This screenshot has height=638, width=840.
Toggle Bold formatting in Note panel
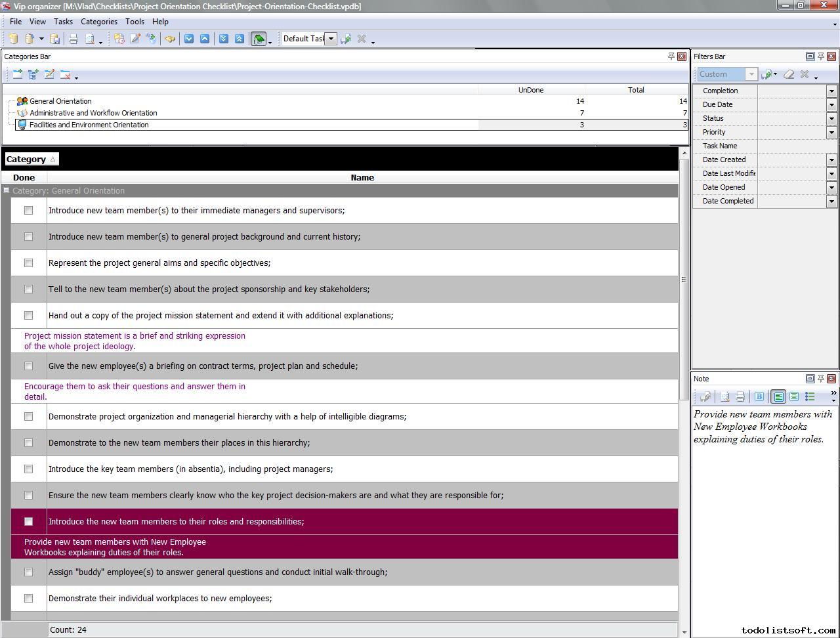[x=759, y=396]
